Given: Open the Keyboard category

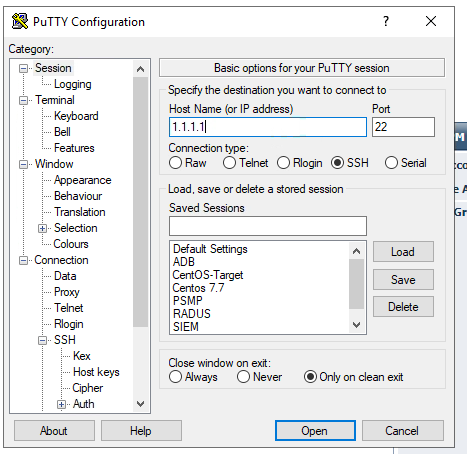Looking at the screenshot, I should click(x=76, y=116).
